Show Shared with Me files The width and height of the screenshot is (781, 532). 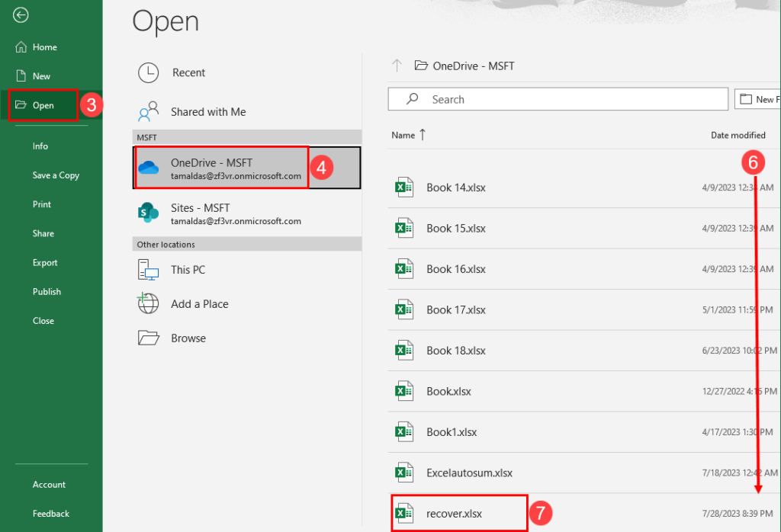pos(247,111)
